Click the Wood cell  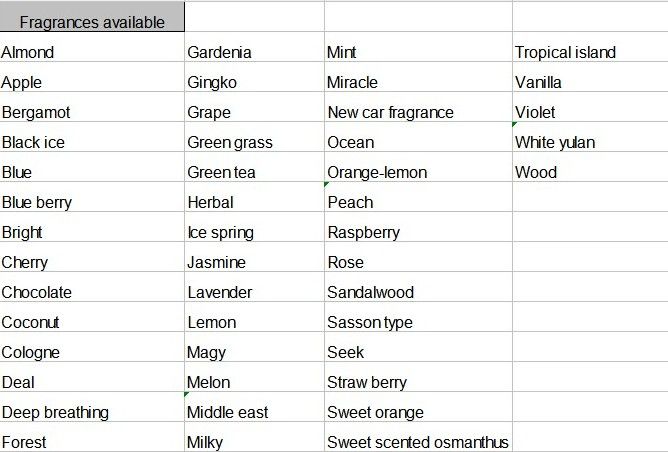536,172
